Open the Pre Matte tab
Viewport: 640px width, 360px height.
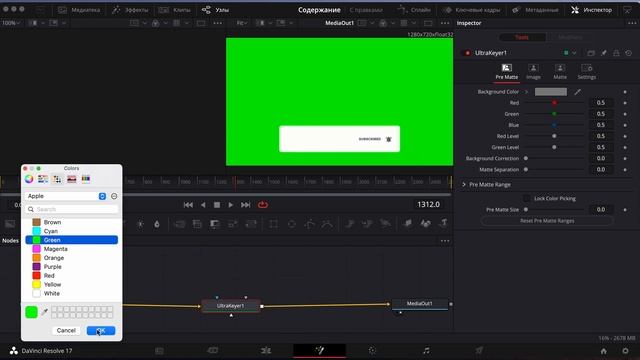pyautogui.click(x=507, y=71)
